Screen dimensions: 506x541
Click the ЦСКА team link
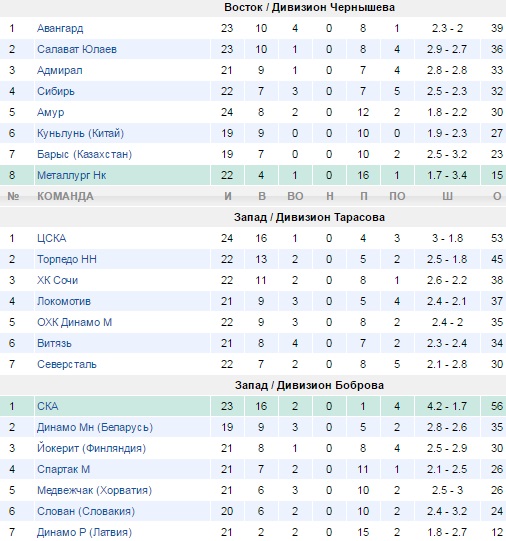pyautogui.click(x=52, y=238)
